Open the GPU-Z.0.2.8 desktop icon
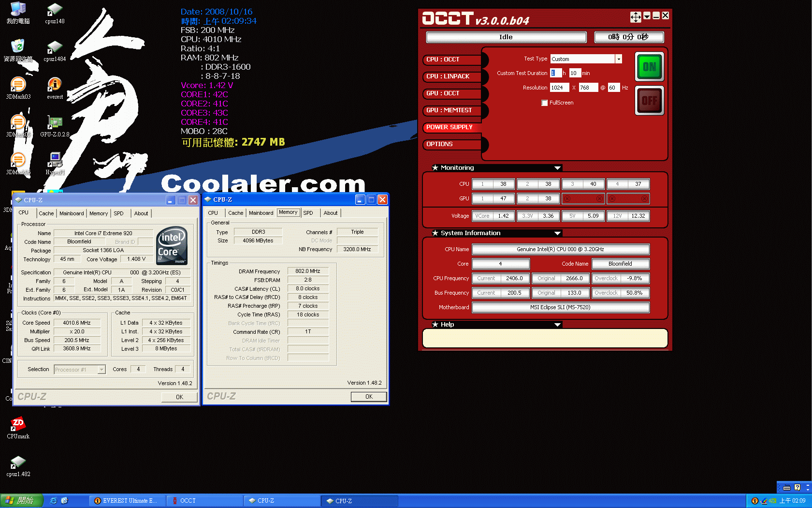Image resolution: width=812 pixels, height=508 pixels. click(55, 126)
